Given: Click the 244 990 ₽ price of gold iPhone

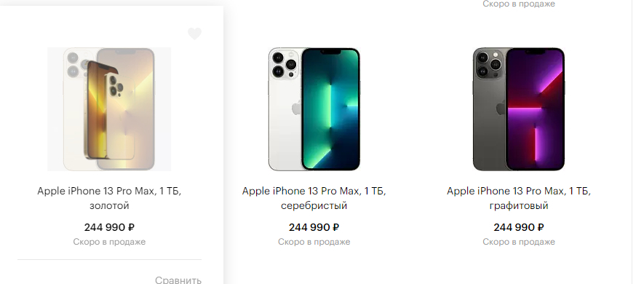Looking at the screenshot, I should click(109, 227).
